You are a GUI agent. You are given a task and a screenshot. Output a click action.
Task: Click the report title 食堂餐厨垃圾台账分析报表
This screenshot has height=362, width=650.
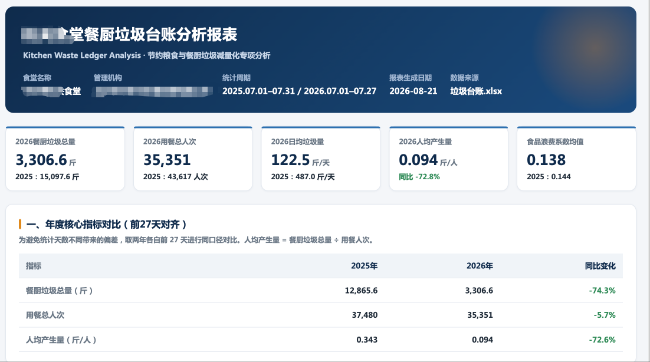[129, 34]
